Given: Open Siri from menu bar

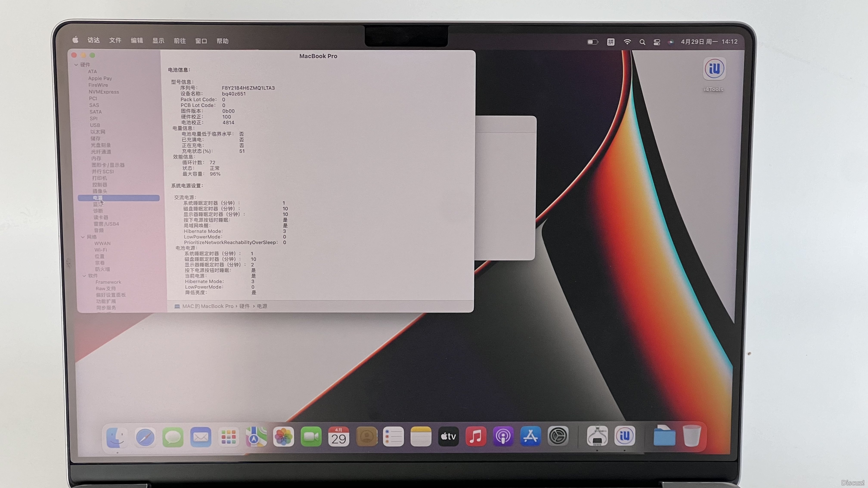Looking at the screenshot, I should pos(671,42).
